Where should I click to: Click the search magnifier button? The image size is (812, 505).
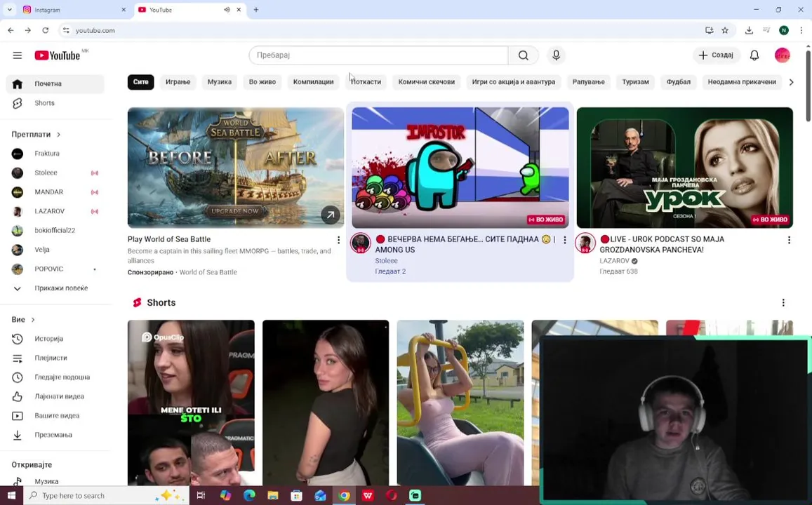click(523, 55)
